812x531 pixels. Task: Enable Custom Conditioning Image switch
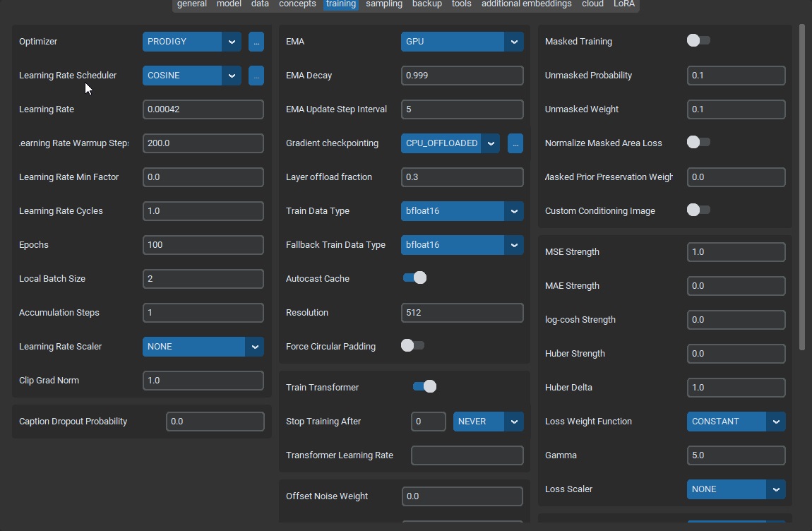click(698, 210)
